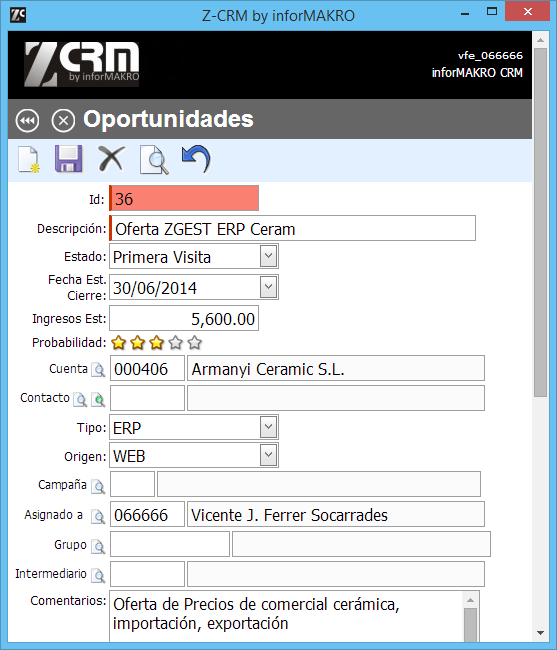Click the main vertical scrollbar thumb

point(540,222)
